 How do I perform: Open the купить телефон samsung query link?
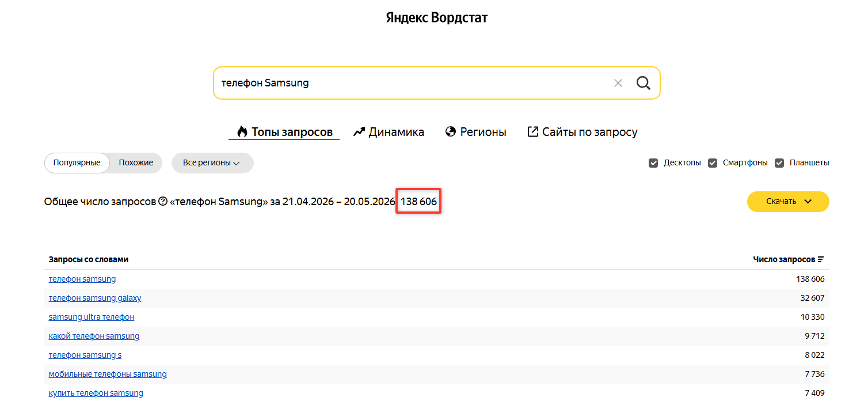click(96, 393)
